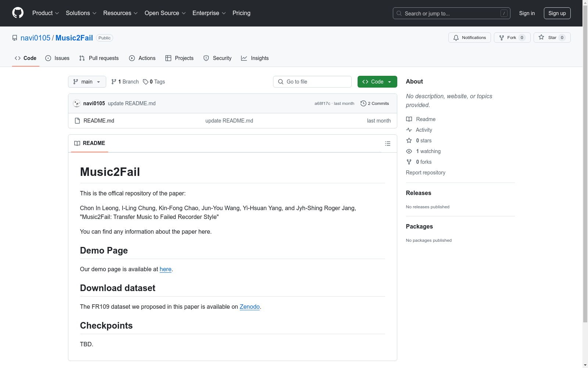Open the README outline icon
588x368 pixels.
tap(388, 144)
